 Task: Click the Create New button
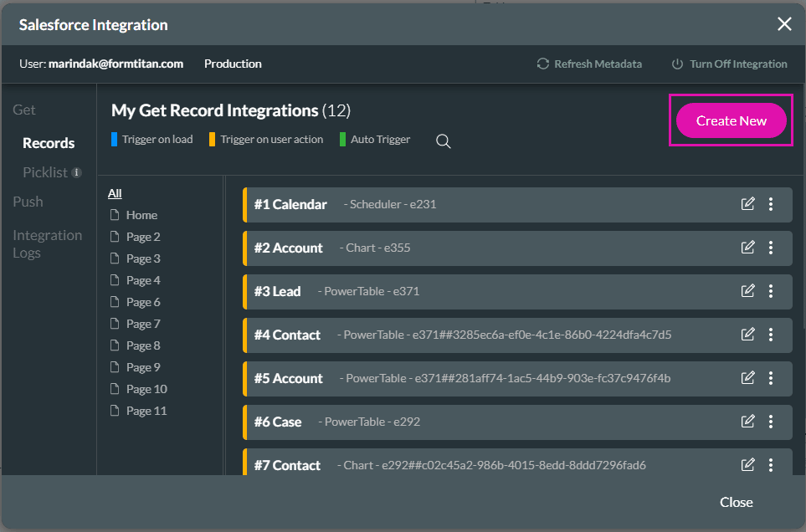(x=731, y=120)
